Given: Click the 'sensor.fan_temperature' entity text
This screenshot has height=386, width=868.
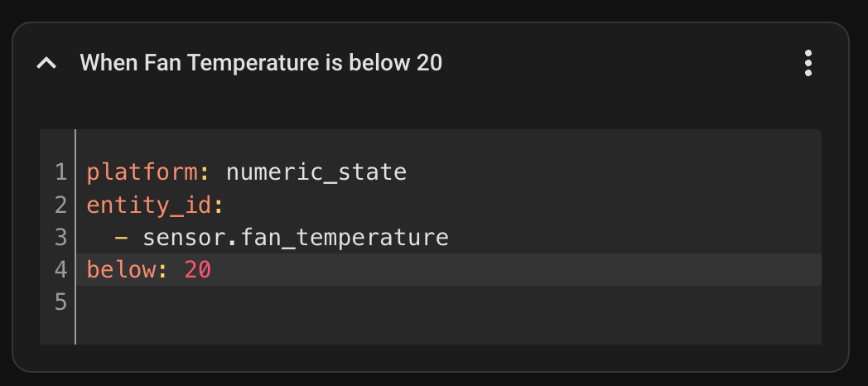Looking at the screenshot, I should tap(296, 238).
